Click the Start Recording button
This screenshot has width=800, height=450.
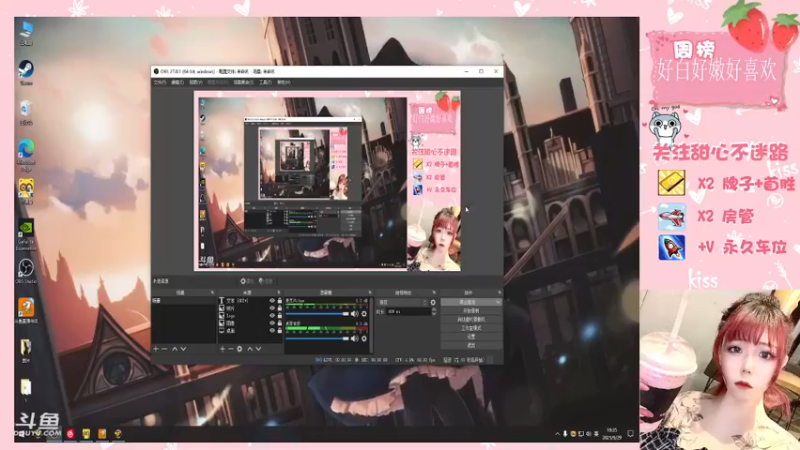tap(471, 311)
